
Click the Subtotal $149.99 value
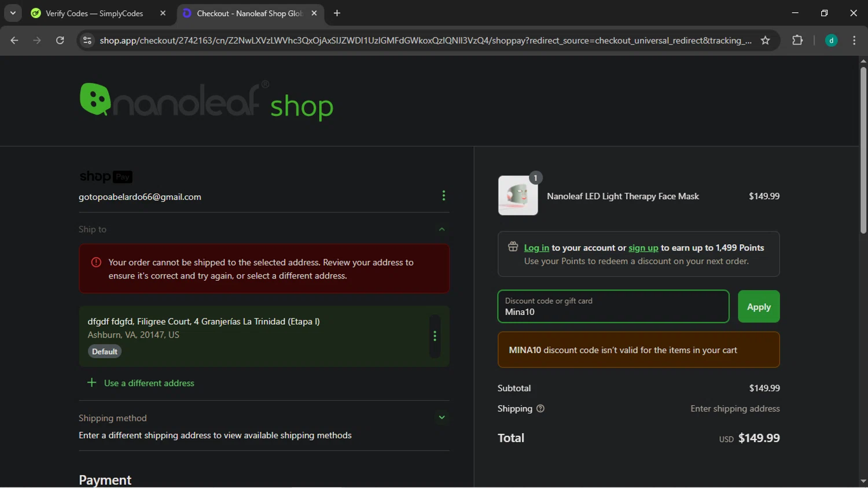[x=764, y=388]
